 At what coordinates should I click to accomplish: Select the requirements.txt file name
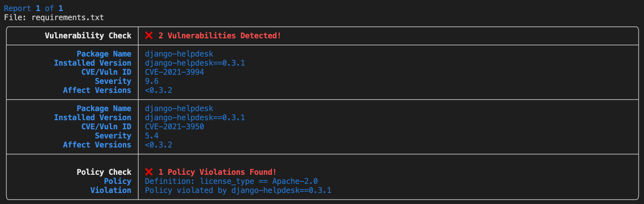pos(68,18)
